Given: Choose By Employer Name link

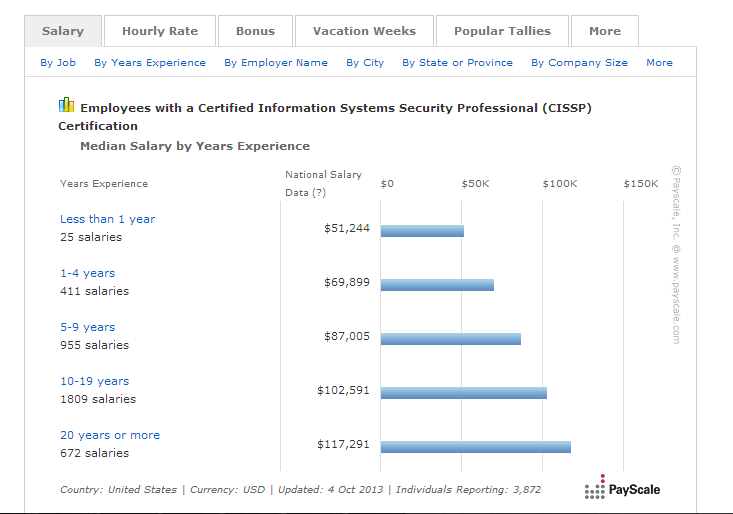Looking at the screenshot, I should click(x=276, y=62).
